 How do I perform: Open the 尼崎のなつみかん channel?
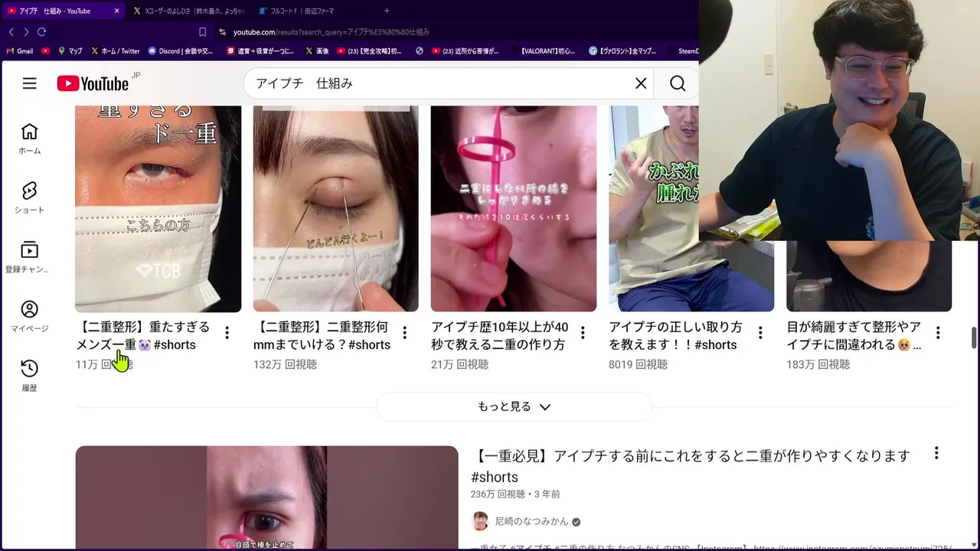pyautogui.click(x=531, y=521)
